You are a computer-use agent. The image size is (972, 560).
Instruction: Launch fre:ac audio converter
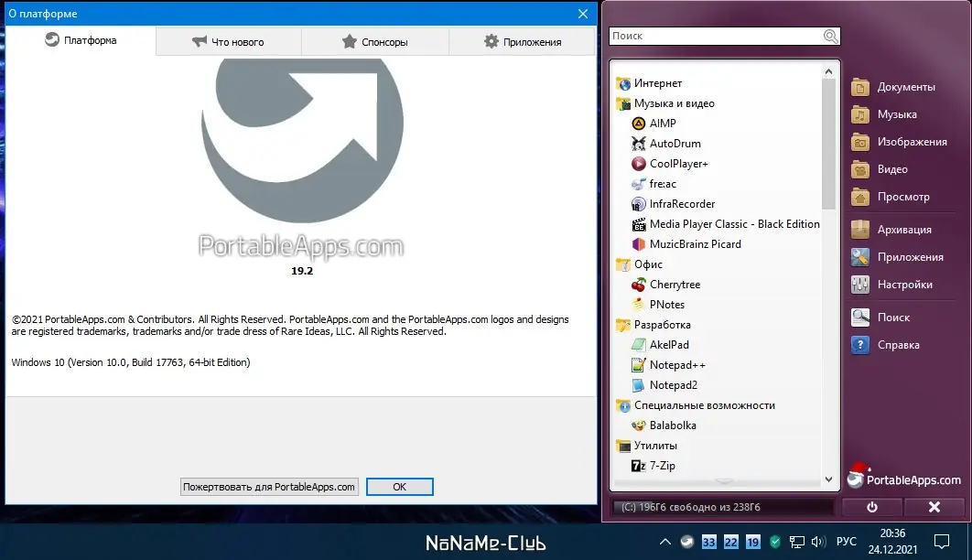pos(654,183)
